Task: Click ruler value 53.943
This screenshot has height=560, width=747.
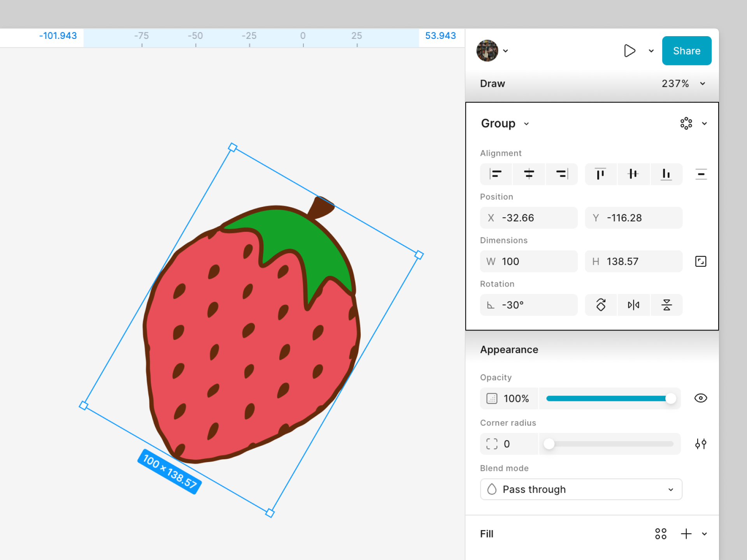Action: [x=440, y=36]
